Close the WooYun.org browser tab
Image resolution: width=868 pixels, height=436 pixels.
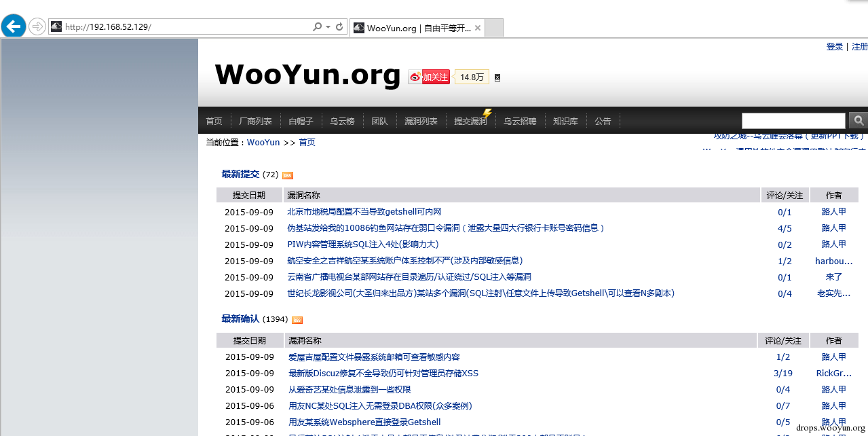(478, 28)
